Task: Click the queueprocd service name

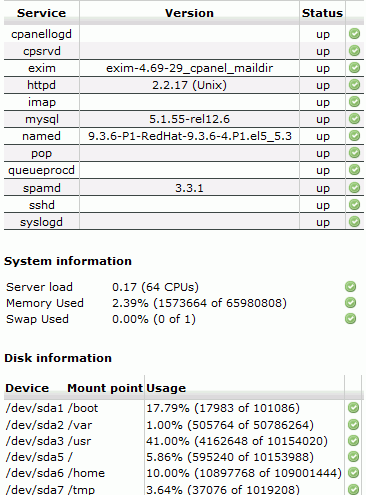Action: [41, 170]
